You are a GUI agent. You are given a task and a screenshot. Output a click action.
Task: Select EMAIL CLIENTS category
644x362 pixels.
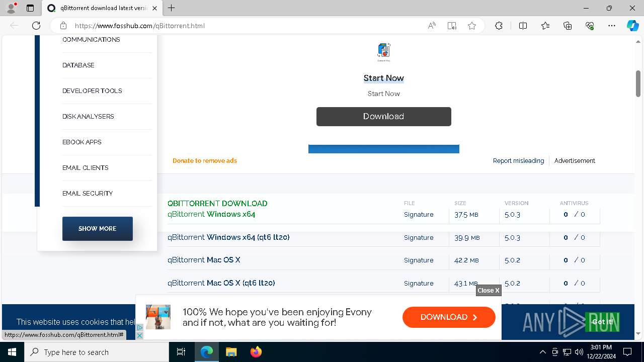click(x=86, y=168)
